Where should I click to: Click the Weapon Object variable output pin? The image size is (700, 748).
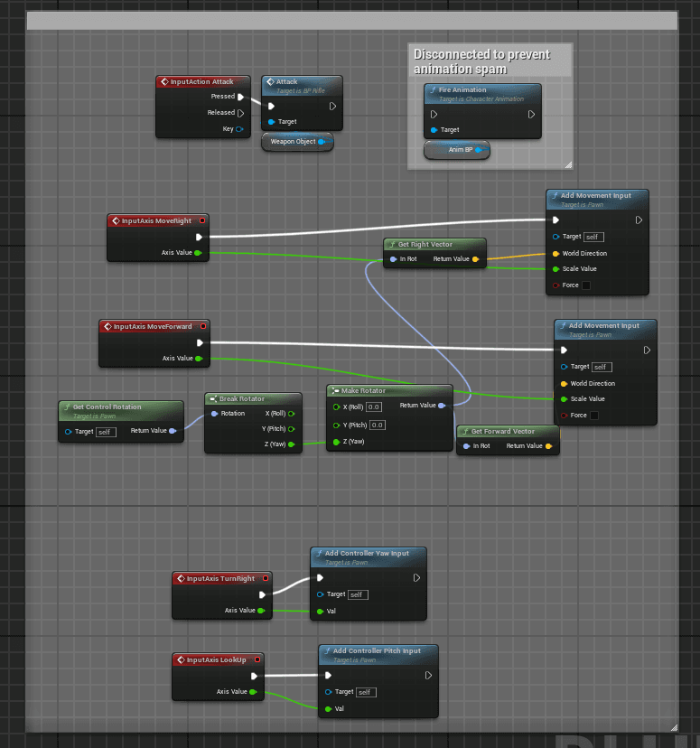(322, 142)
